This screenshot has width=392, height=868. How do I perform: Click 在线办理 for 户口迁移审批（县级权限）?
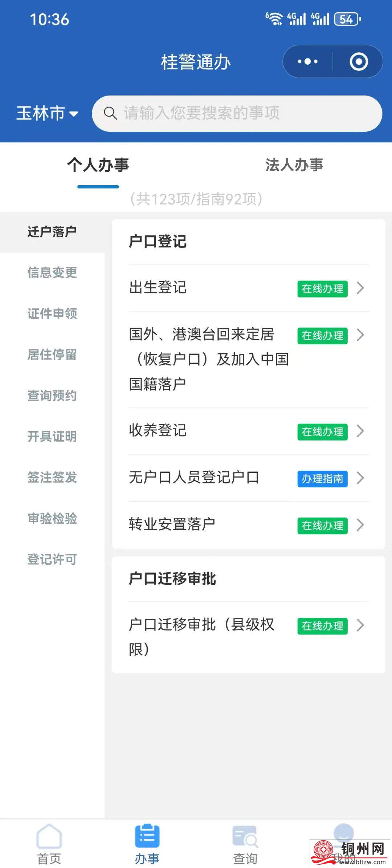[322, 626]
